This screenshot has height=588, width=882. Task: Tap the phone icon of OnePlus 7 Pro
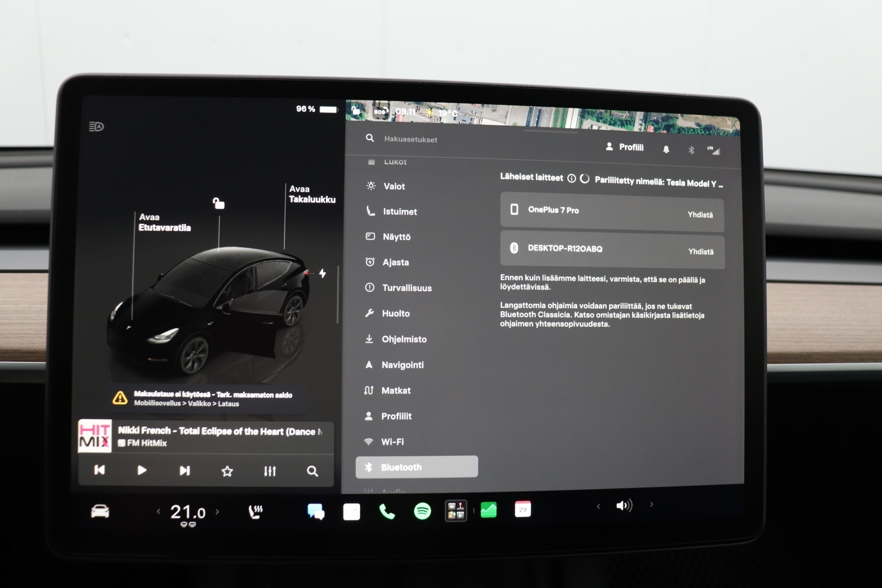514,209
